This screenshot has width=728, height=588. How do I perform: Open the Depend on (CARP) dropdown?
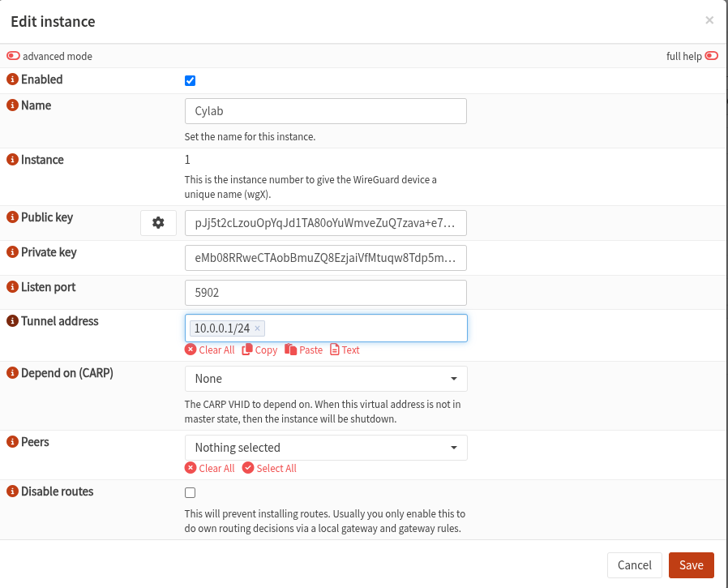[326, 379]
